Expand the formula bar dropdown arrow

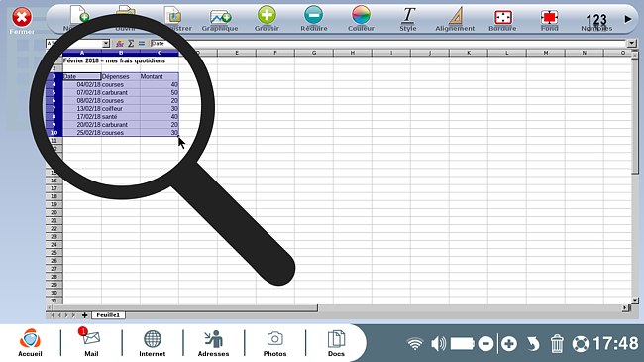tap(632, 44)
